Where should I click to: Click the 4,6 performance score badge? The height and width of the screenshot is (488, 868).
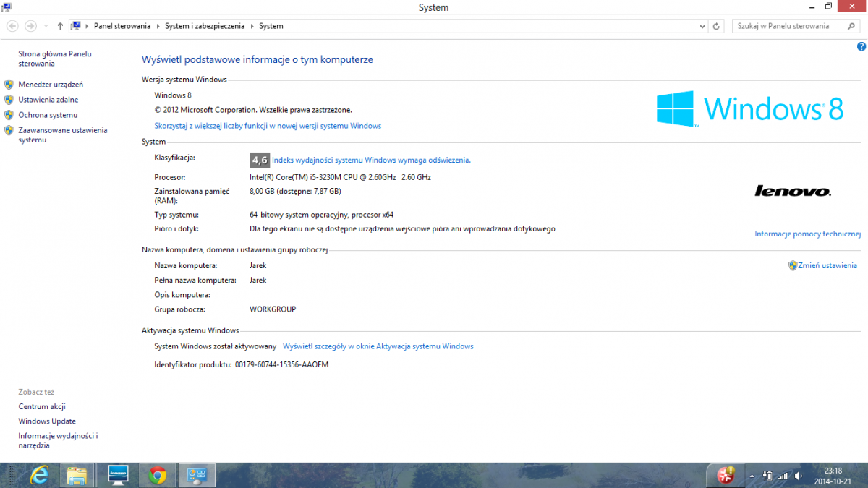pos(260,160)
